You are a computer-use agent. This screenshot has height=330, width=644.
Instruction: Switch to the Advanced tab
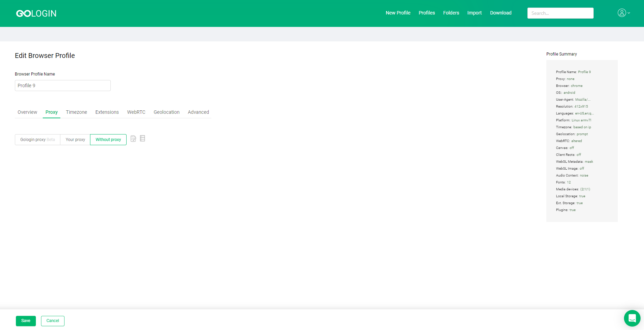coord(198,112)
